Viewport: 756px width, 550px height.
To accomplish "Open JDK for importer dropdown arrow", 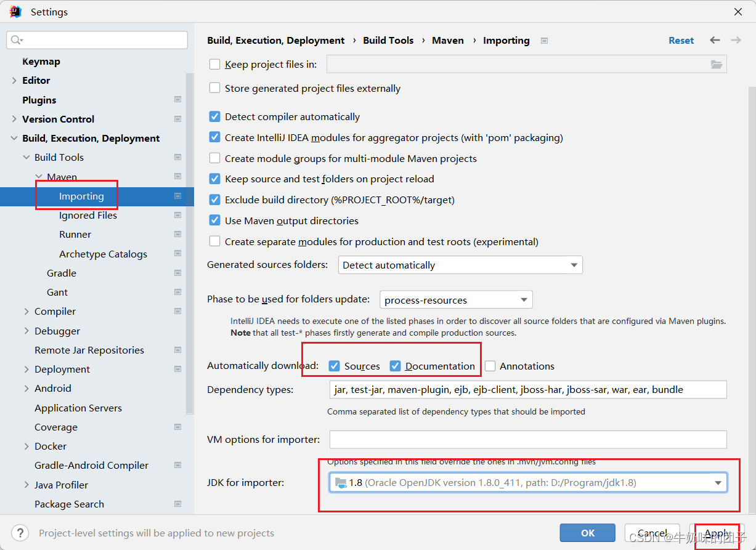I will pos(718,483).
